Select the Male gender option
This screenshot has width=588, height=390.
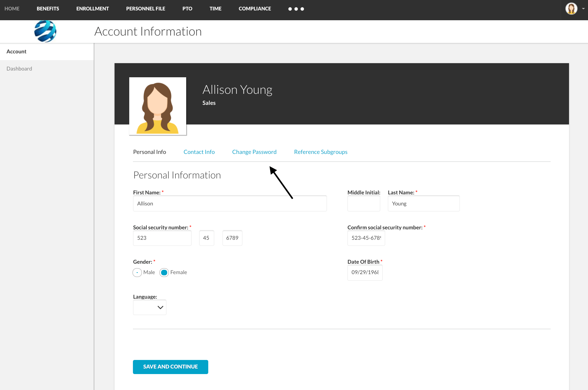(137, 272)
